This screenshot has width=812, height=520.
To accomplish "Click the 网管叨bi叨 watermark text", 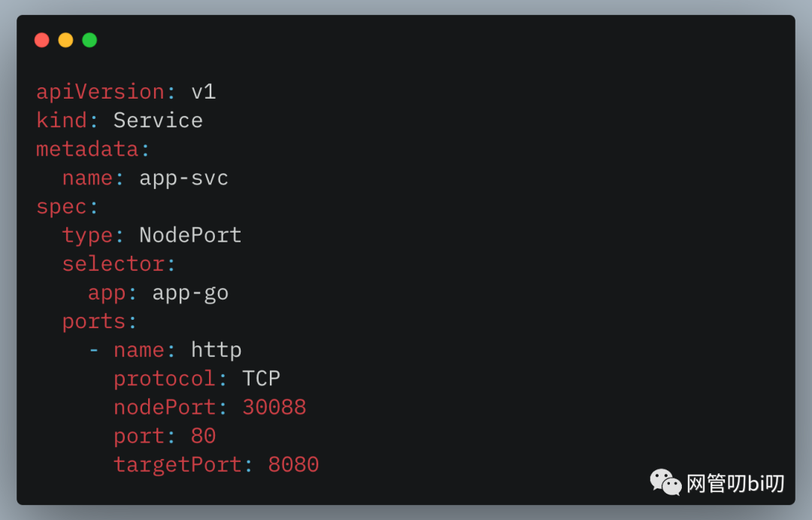I will 735,484.
